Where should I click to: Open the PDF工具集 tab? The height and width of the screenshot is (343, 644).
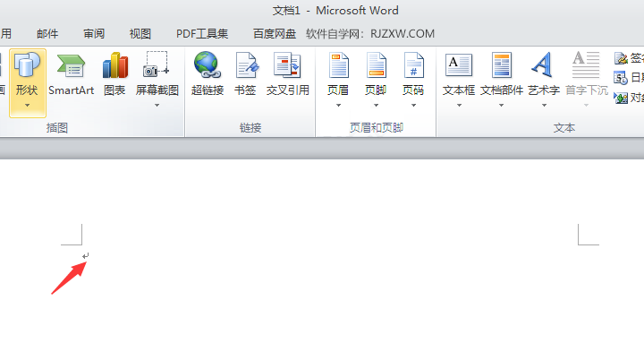coord(202,34)
